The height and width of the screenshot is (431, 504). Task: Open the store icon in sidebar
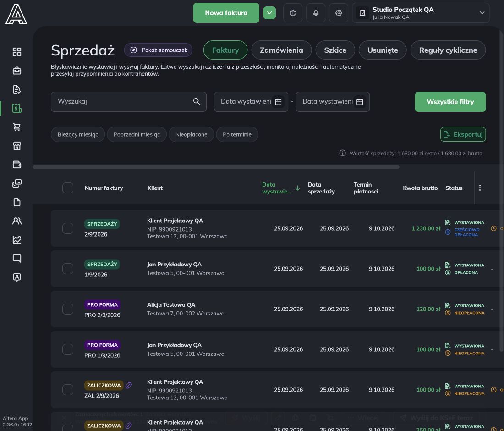16,146
